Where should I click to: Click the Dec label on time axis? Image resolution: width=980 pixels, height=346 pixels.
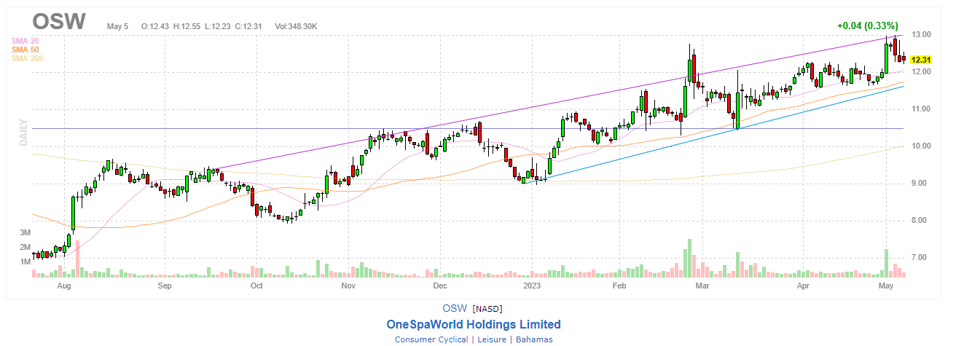[x=439, y=287]
